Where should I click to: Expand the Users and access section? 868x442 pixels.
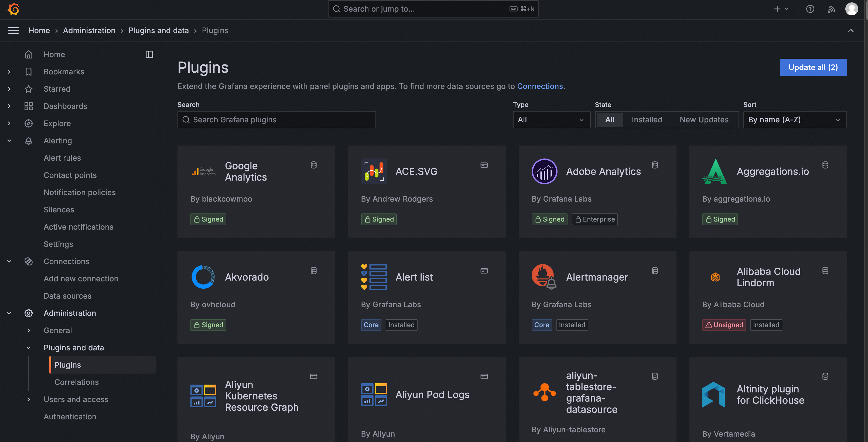[x=29, y=400]
